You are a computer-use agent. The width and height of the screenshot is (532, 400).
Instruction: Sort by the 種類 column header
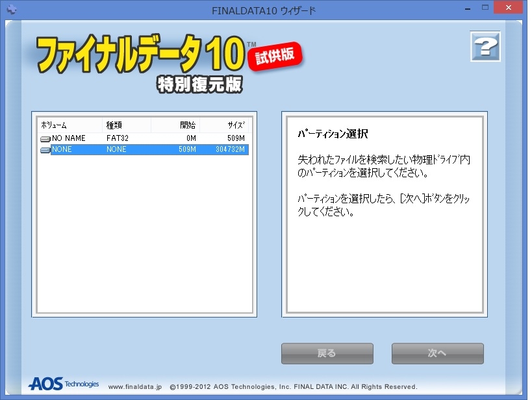click(127, 125)
